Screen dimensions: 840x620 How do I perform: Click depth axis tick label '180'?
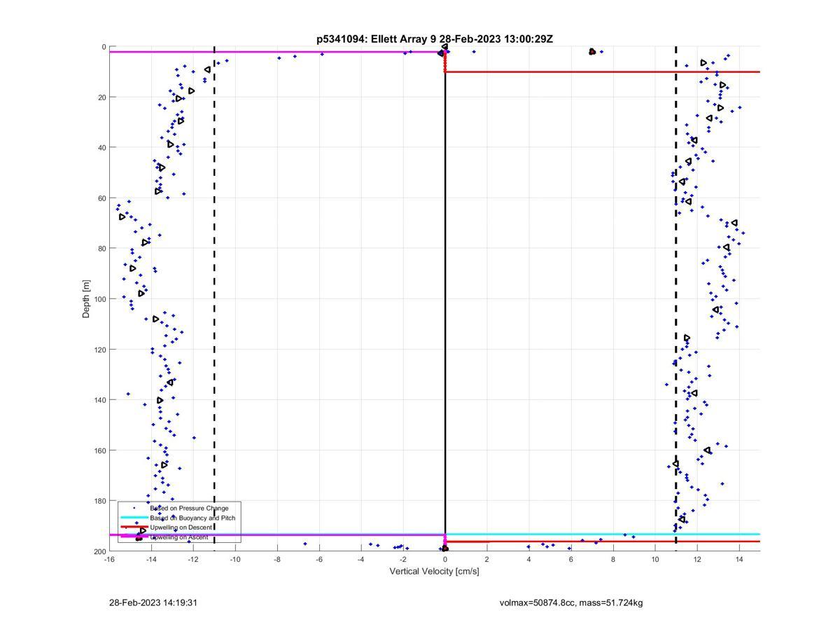pyautogui.click(x=99, y=501)
